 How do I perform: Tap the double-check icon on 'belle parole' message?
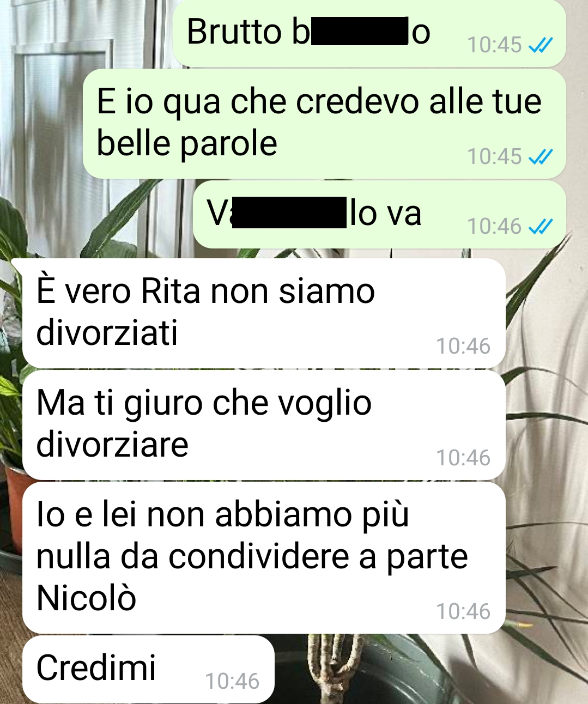(x=541, y=156)
